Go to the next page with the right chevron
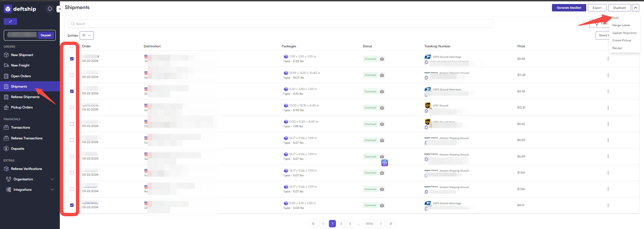Screen dimensions: 644x229 click(381, 224)
